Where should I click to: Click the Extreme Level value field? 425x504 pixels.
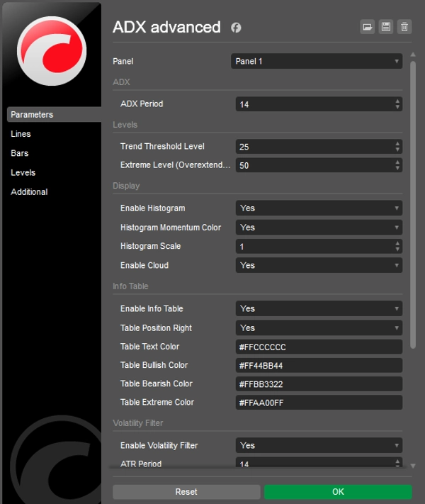point(314,165)
